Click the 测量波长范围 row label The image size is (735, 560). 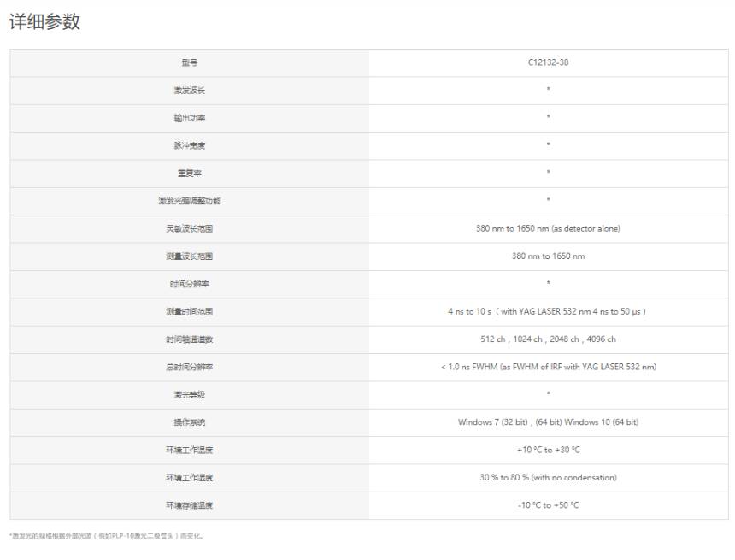pos(190,256)
